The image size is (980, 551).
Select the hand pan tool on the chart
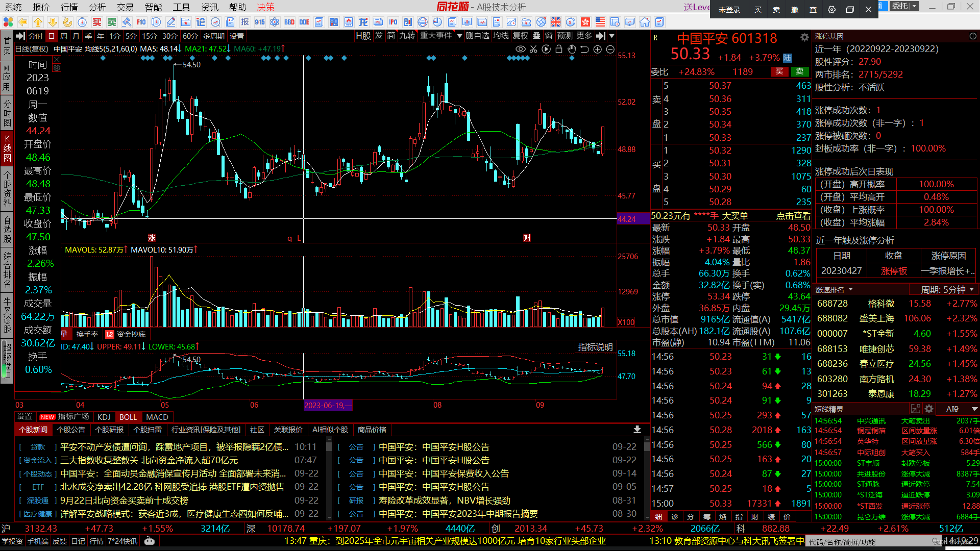coord(572,49)
